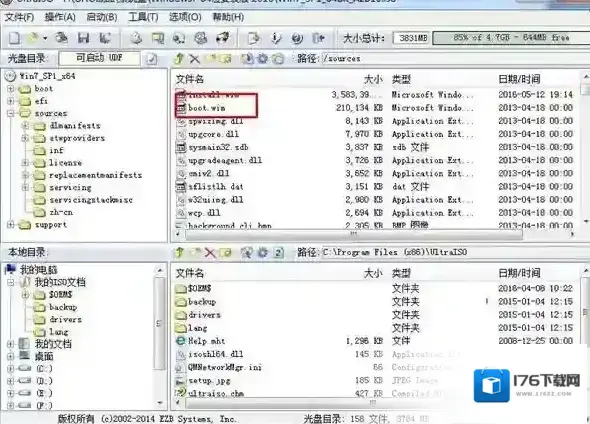Expand the etwproviders folder node
This screenshot has width=590, height=424.
[25, 138]
